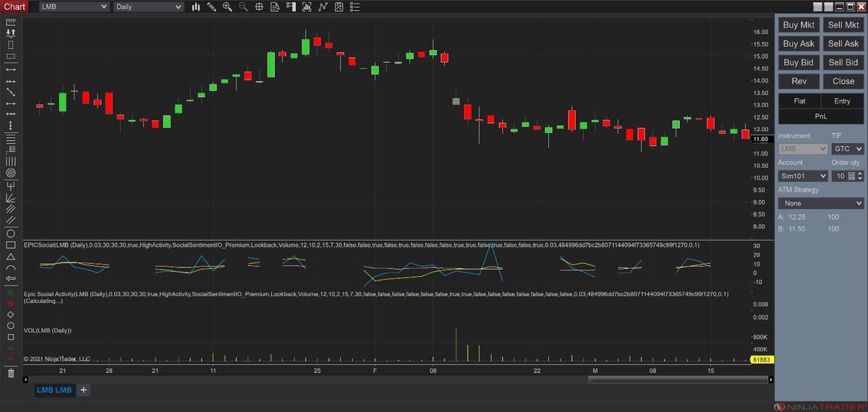Viewport: 868px width, 412px height.
Task: Select the Fibonacci circle tool
Action: point(11,173)
